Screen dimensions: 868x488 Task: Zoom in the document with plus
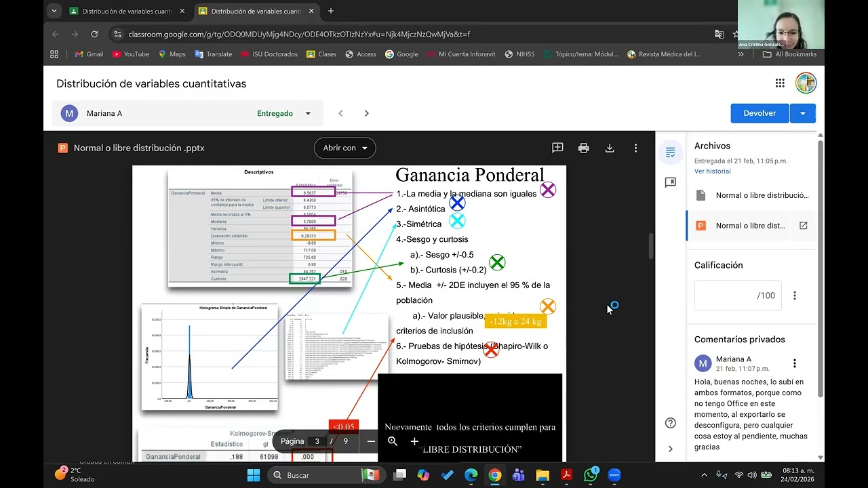(414, 441)
